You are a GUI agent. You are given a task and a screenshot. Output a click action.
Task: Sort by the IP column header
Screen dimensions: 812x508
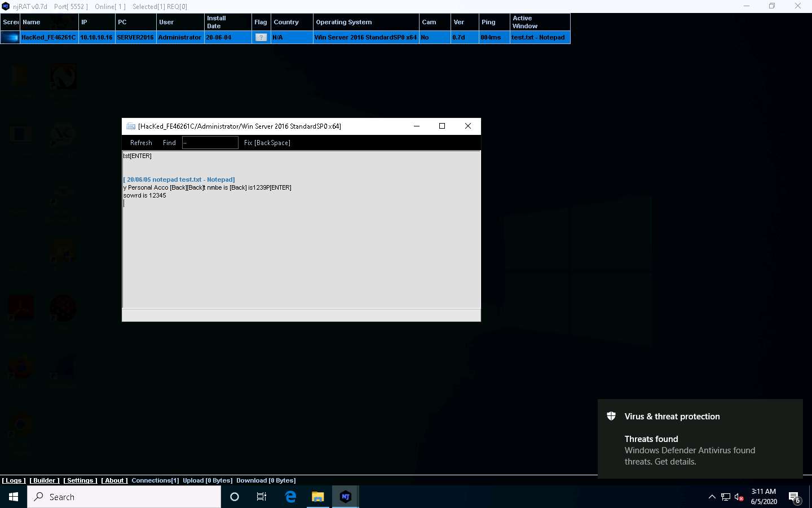(x=96, y=22)
